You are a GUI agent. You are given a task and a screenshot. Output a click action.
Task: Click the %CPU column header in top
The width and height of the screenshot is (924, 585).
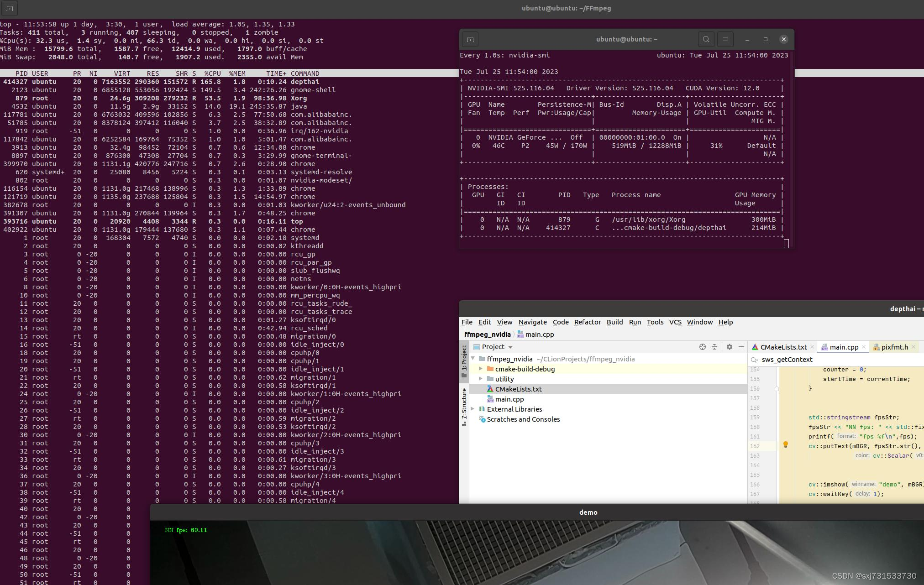click(x=212, y=73)
